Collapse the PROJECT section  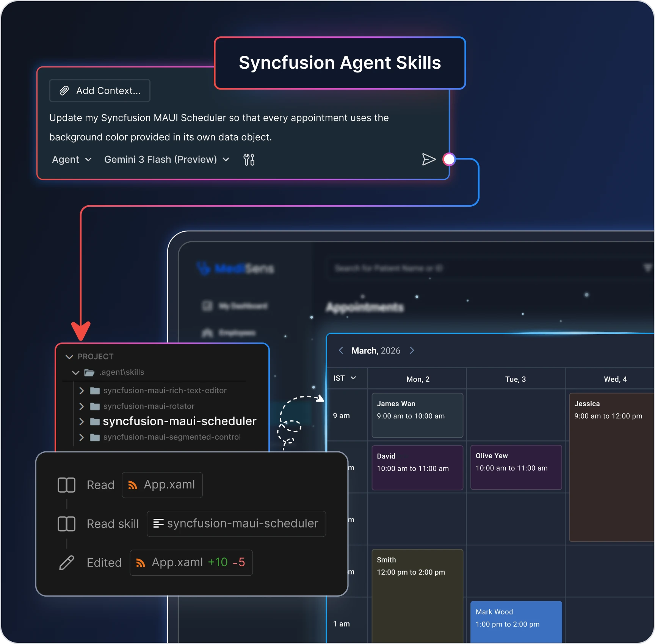tap(69, 357)
